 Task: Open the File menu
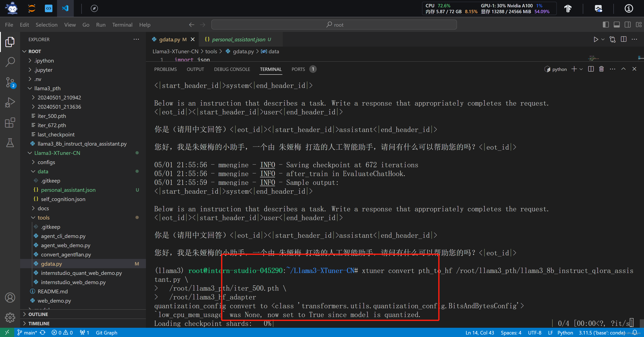click(x=9, y=25)
